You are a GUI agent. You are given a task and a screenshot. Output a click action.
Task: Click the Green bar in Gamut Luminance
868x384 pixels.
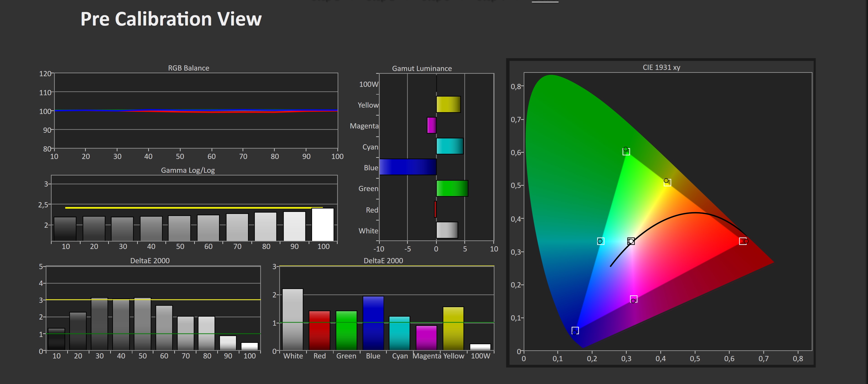(452, 188)
